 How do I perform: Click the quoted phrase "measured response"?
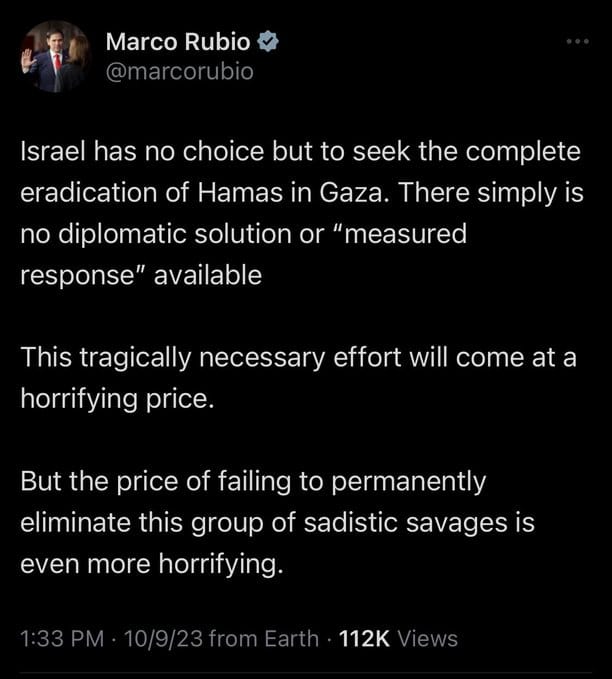click(400, 235)
